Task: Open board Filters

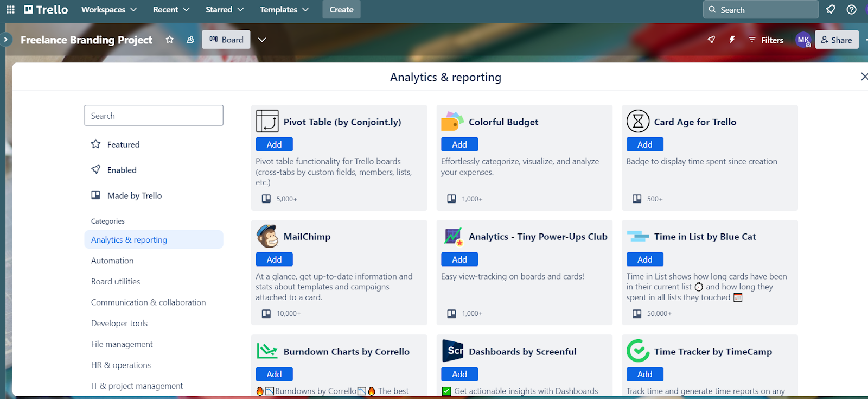Action: pyautogui.click(x=766, y=40)
